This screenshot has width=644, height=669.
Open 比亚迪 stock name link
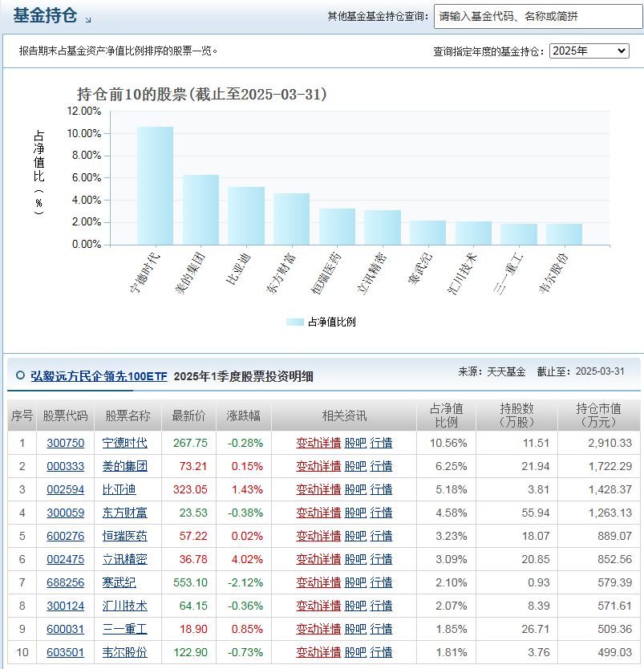point(119,489)
